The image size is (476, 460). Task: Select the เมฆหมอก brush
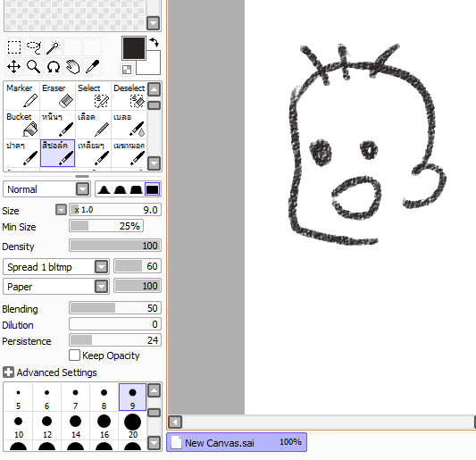(129, 154)
